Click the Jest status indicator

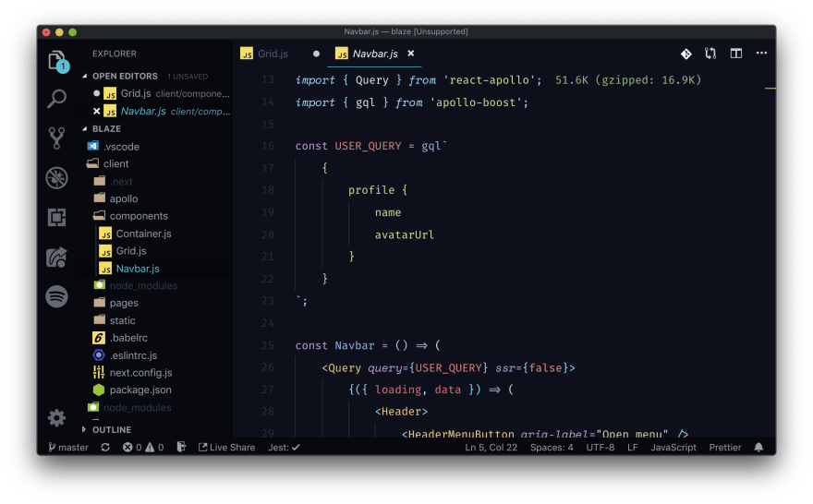click(x=284, y=447)
